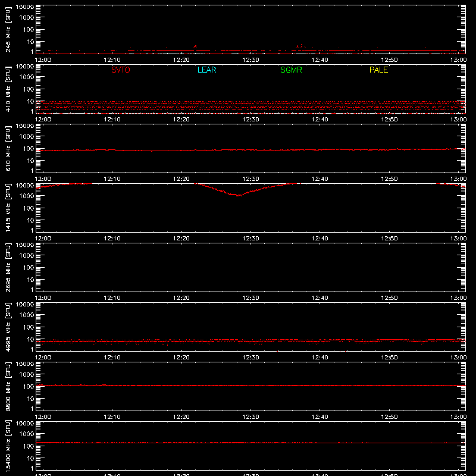
Task: Click the 10000 tick label on the 245 MHz axis
Action: point(25,7)
